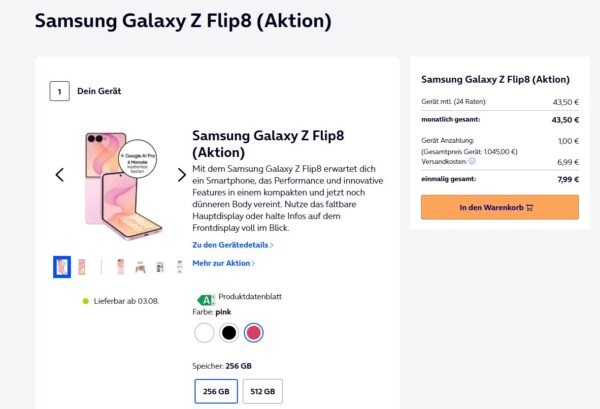Choose the black color option
Viewport: 600px width, 409px height.
pyautogui.click(x=229, y=332)
